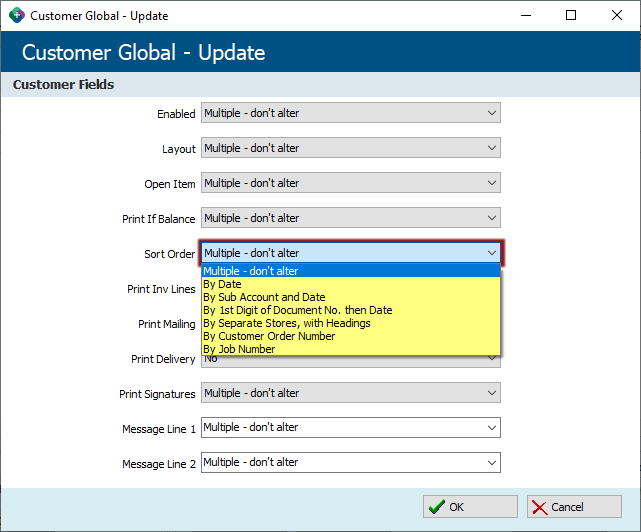Click the 'Print Inv Lines' label

161,289
